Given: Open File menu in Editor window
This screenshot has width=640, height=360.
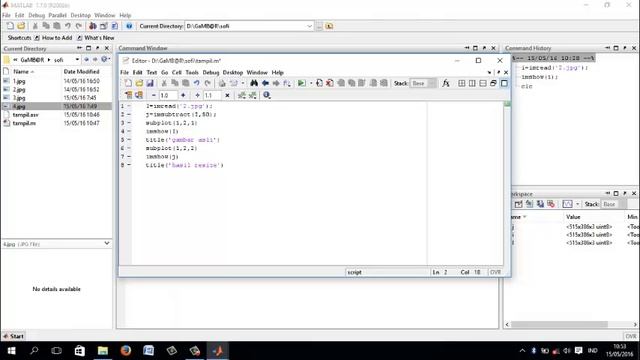Looking at the screenshot, I should point(124,72).
